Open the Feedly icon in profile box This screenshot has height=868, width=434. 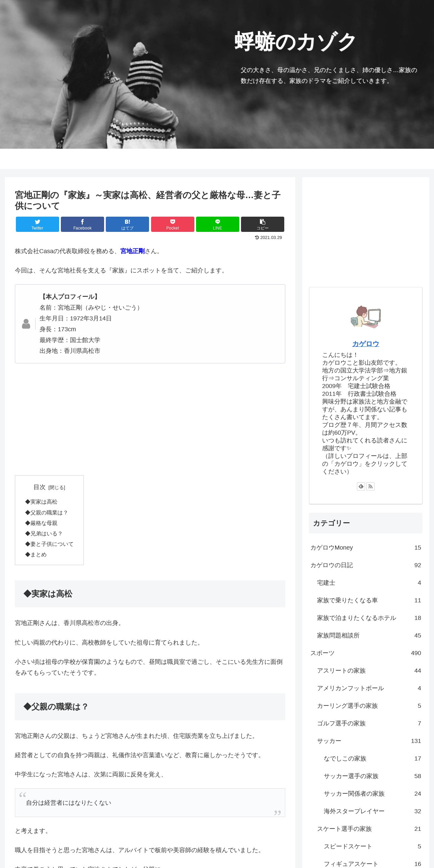(x=361, y=486)
